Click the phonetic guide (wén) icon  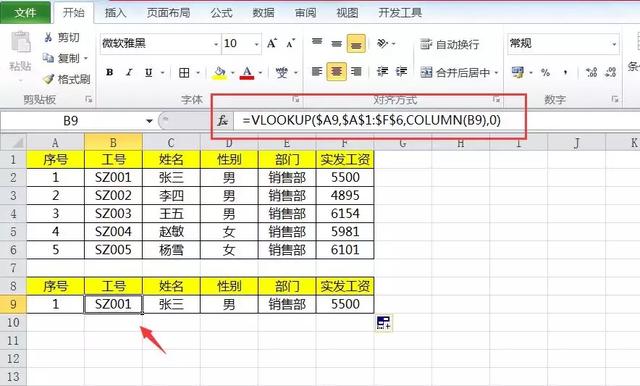[x=282, y=73]
